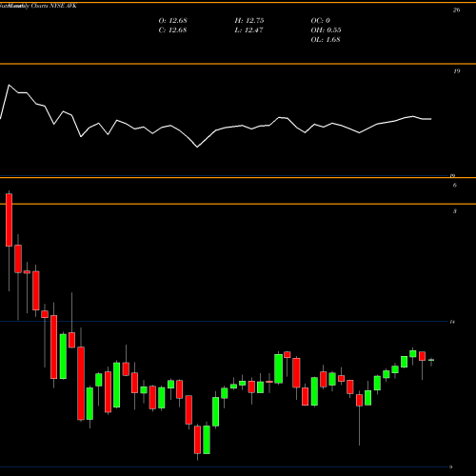Viewport: 476px width, 476px height.
Task: Click the close price value C: 12.68
Action: coord(172,30)
